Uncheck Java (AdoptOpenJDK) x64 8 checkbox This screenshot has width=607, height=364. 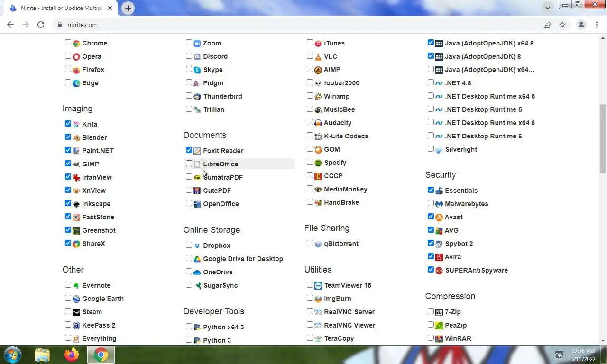pos(431,43)
